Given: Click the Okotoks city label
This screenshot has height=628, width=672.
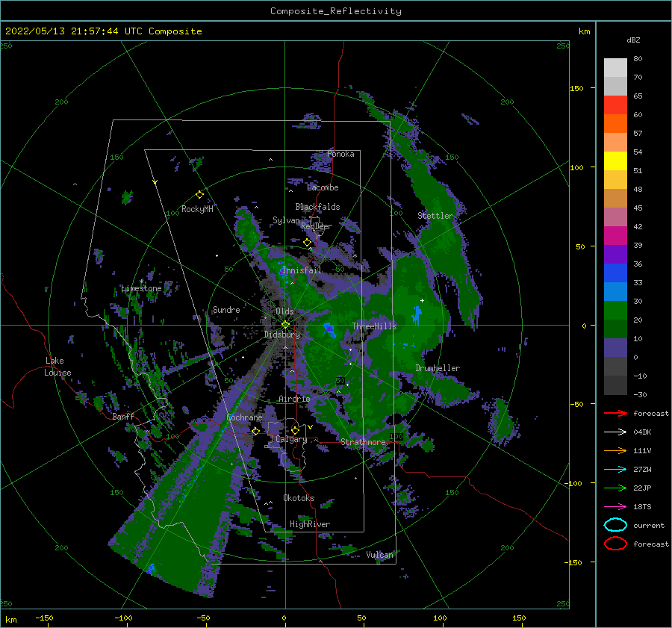Looking at the screenshot, I should [x=299, y=498].
